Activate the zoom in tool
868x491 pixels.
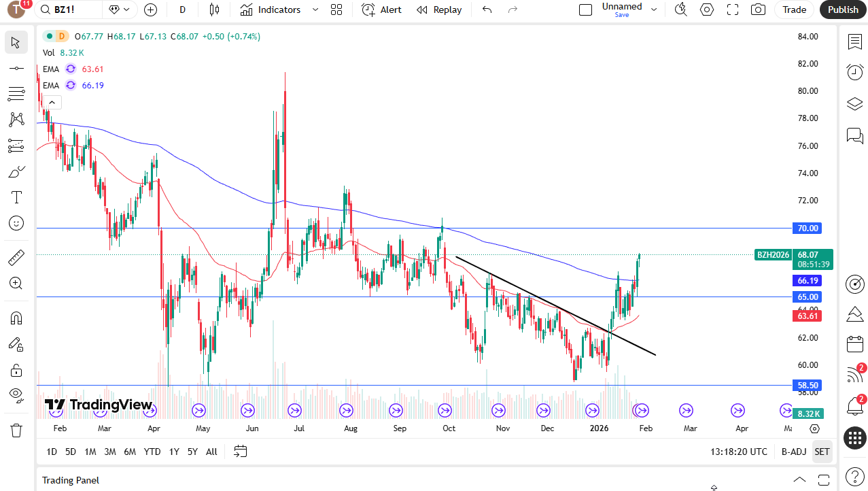16,284
